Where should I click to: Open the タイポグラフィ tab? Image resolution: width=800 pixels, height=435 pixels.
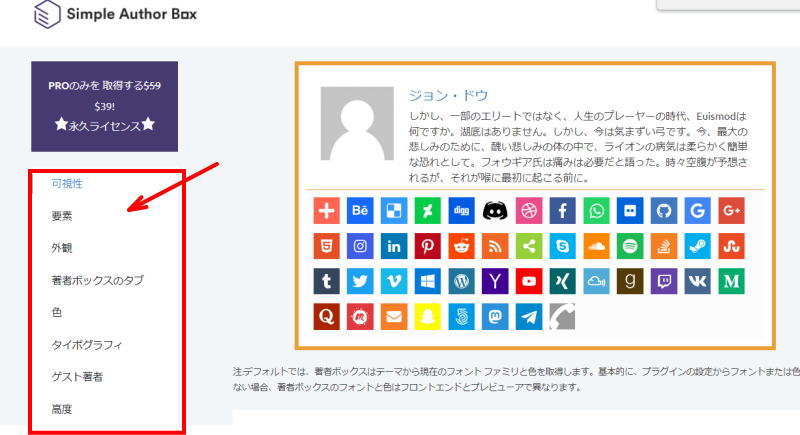pyautogui.click(x=87, y=345)
